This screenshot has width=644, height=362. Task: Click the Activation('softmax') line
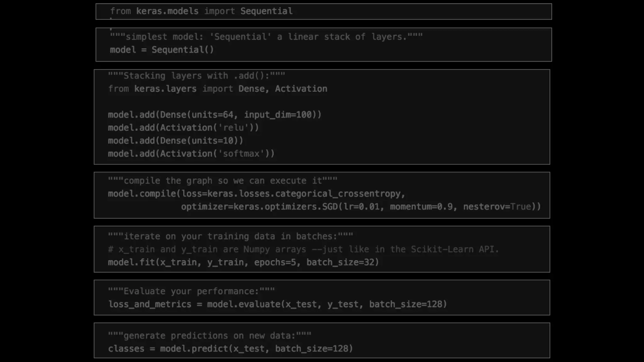click(x=191, y=154)
